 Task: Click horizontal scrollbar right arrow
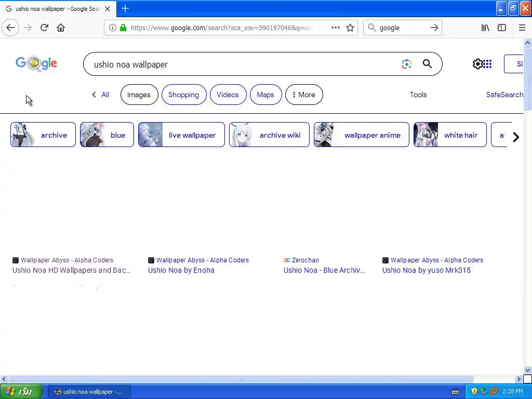[518, 379]
